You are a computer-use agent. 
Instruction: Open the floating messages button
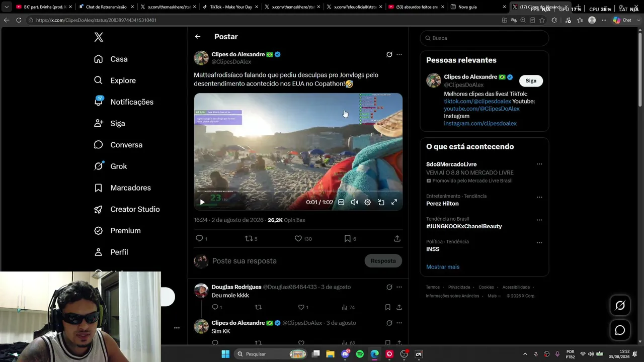[x=620, y=330]
